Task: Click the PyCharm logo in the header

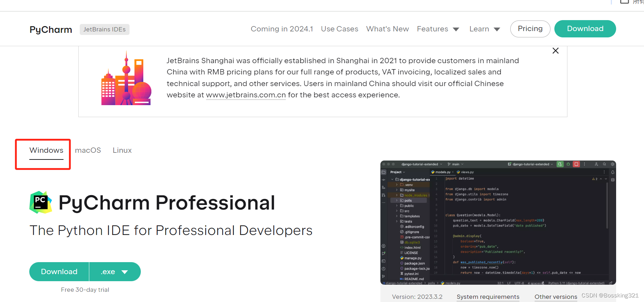Action: 51,30
